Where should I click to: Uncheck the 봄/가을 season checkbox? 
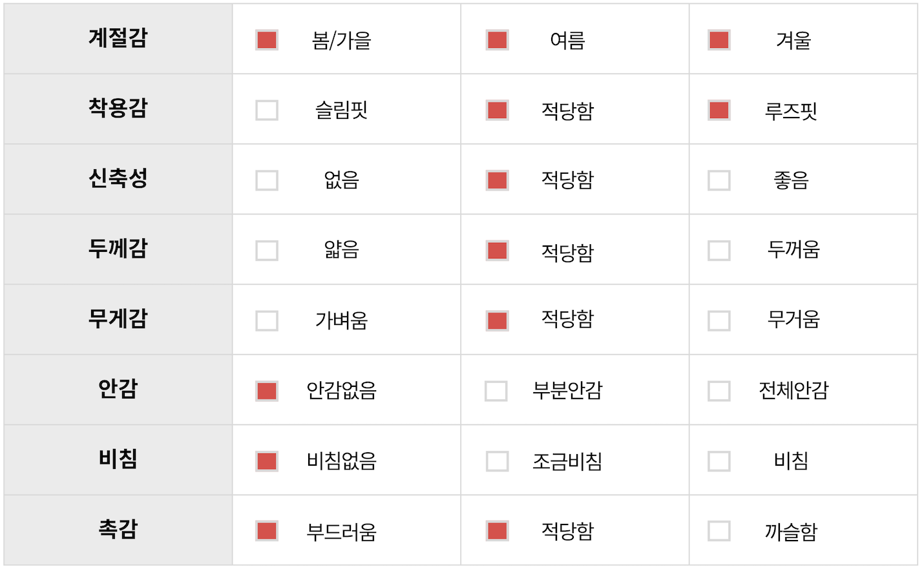click(x=267, y=40)
